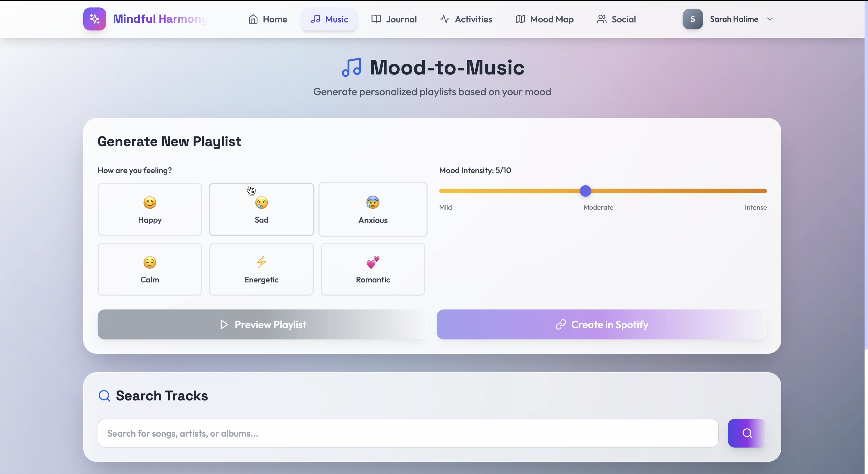Click Create in Spotify button
Image resolution: width=868 pixels, height=474 pixels.
point(601,324)
